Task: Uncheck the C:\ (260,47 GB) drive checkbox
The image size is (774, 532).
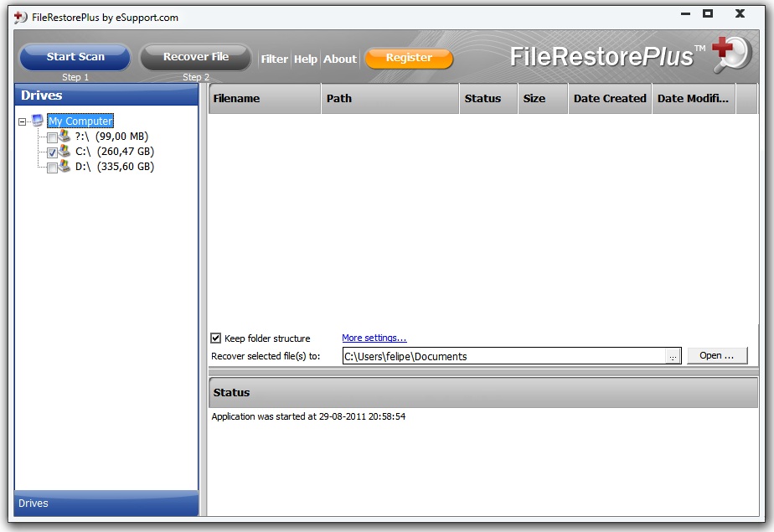Action: [52, 152]
